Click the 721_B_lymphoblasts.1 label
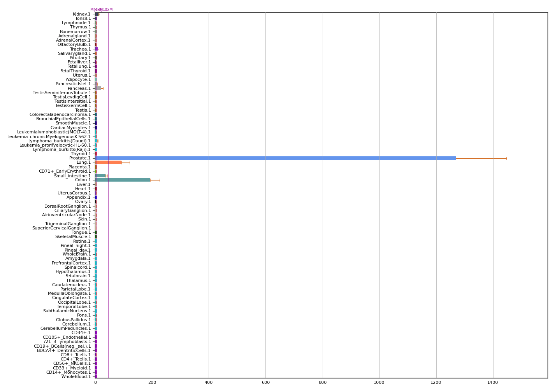555x392 pixels. coord(67,342)
